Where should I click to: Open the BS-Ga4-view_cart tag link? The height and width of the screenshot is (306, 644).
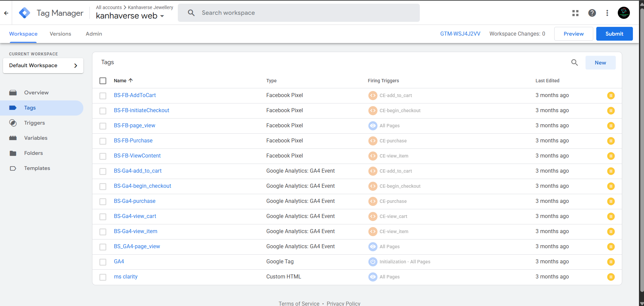[x=135, y=216]
